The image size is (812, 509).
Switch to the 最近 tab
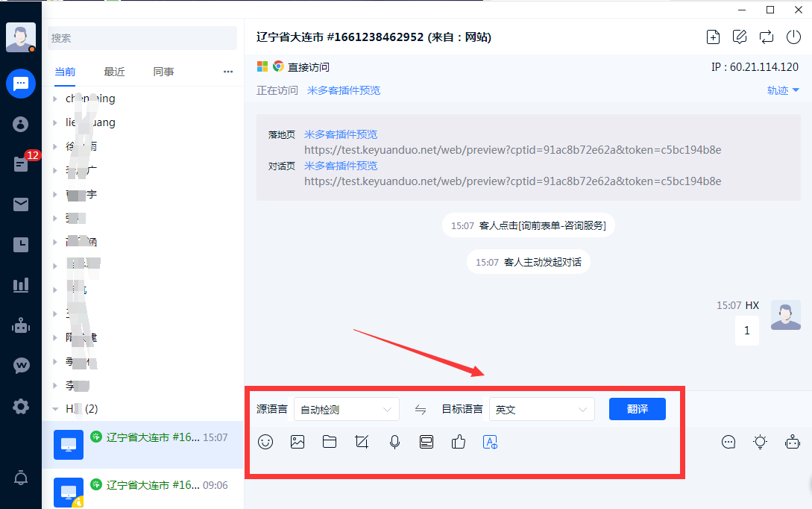click(x=114, y=72)
